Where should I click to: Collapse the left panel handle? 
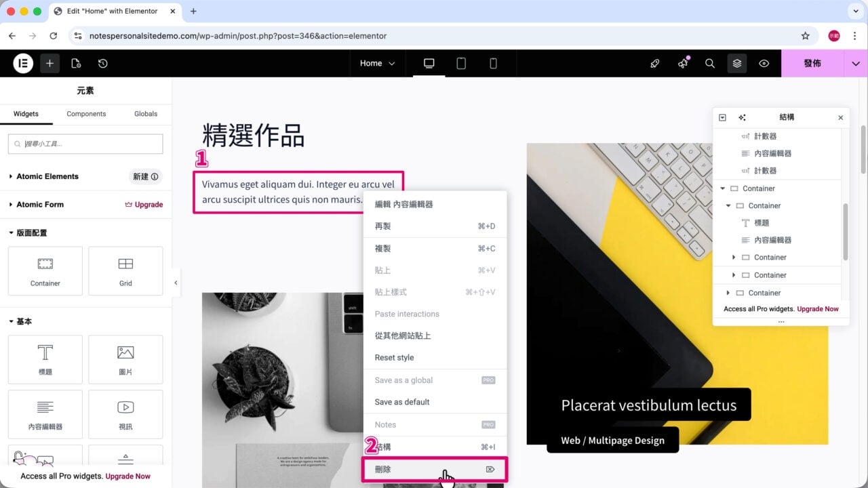pyautogui.click(x=176, y=283)
